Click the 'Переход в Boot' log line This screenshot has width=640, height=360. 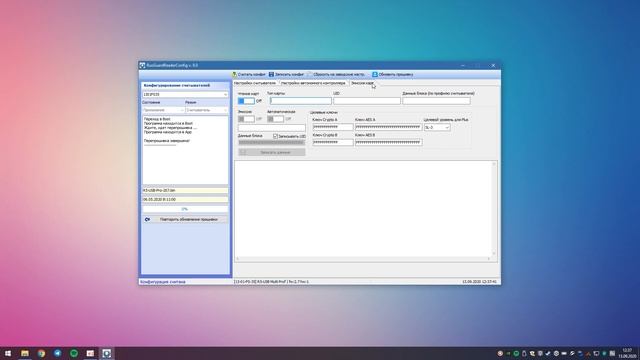click(157, 119)
